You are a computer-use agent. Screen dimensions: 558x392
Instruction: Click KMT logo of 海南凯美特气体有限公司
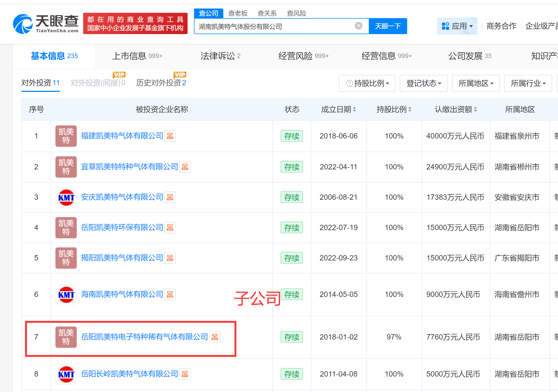[x=66, y=295]
